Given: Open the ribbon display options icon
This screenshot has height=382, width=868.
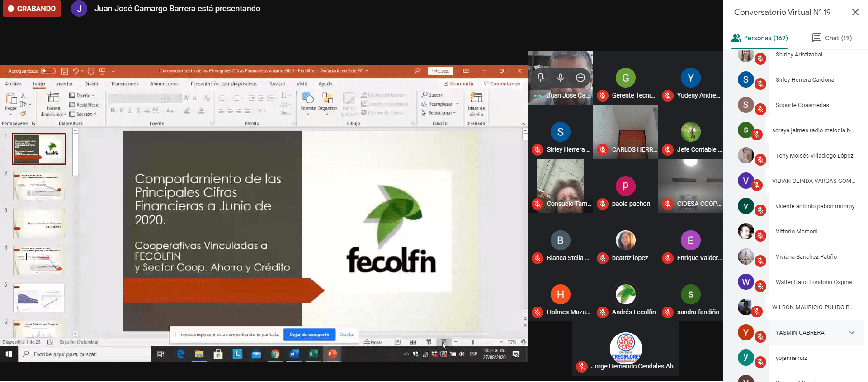Looking at the screenshot, I should [x=466, y=71].
